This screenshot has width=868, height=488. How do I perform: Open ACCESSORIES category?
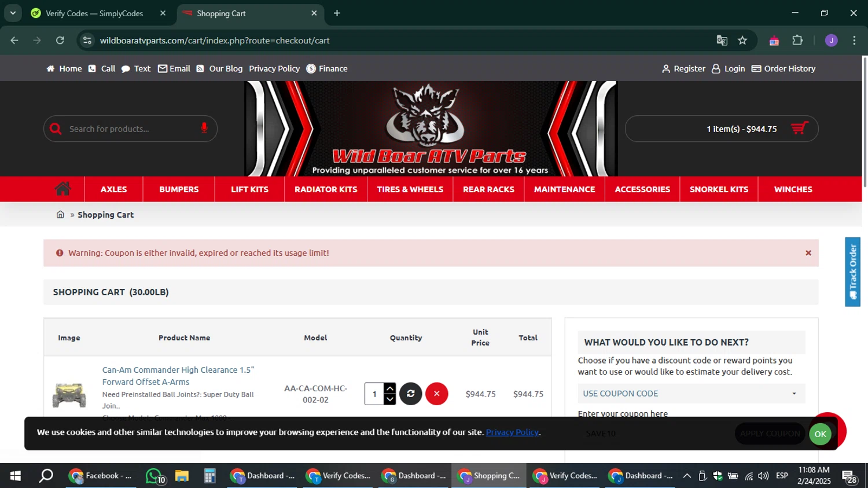642,189
